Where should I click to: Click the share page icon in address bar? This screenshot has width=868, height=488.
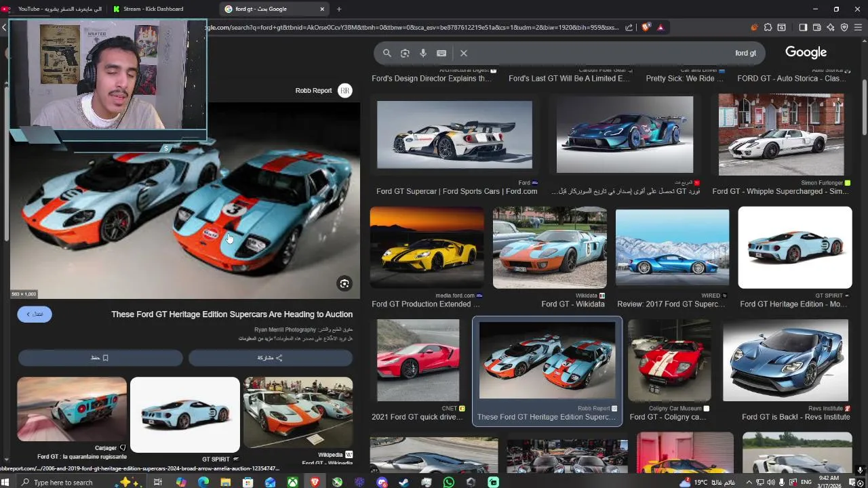[629, 27]
